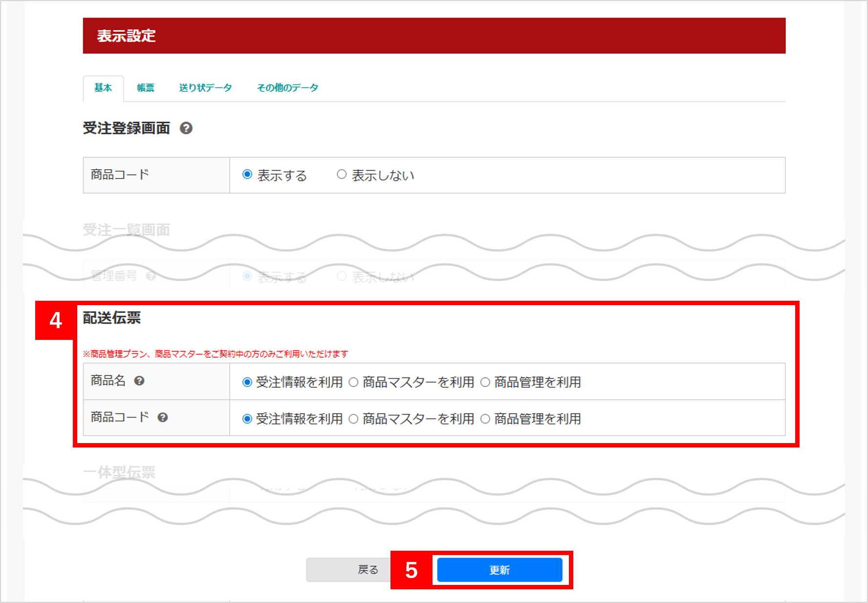Select 表示しない for 受注登録画面 商品コード
This screenshot has height=603, width=868.
click(342, 175)
